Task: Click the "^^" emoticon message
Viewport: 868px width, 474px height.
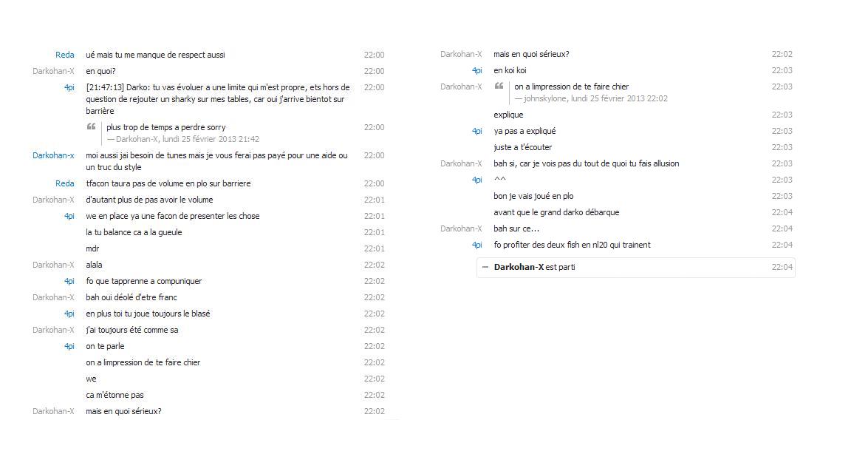Action: click(500, 180)
